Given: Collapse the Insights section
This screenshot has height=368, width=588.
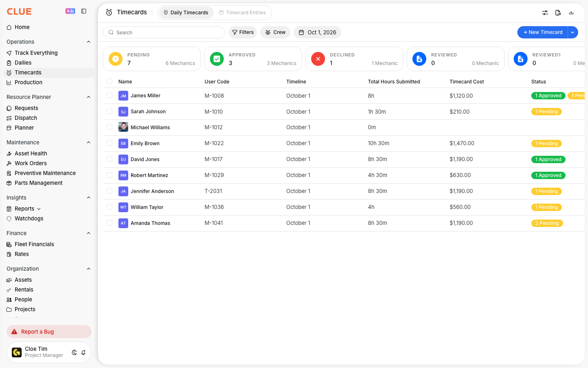Looking at the screenshot, I should tap(89, 197).
